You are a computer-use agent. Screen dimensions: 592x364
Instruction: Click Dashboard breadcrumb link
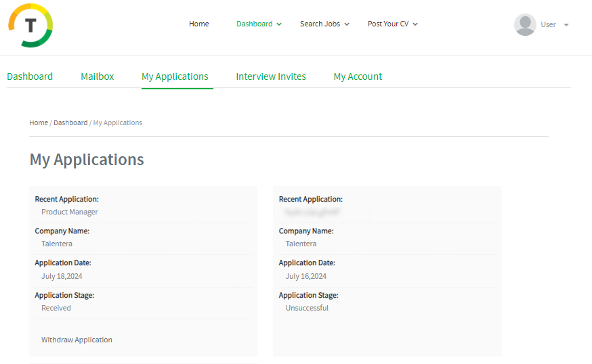(70, 122)
